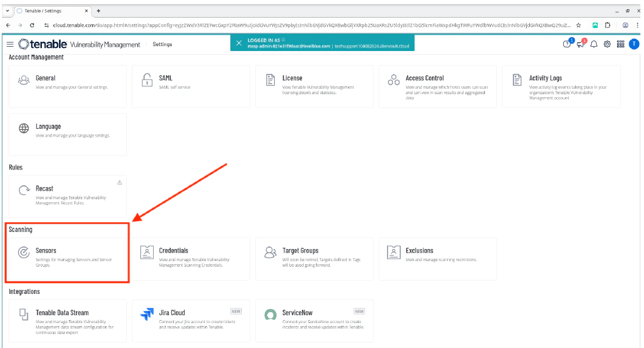Click the ServiceNow logo icon
Image resolution: width=644 pixels, height=348 pixels.
[270, 315]
